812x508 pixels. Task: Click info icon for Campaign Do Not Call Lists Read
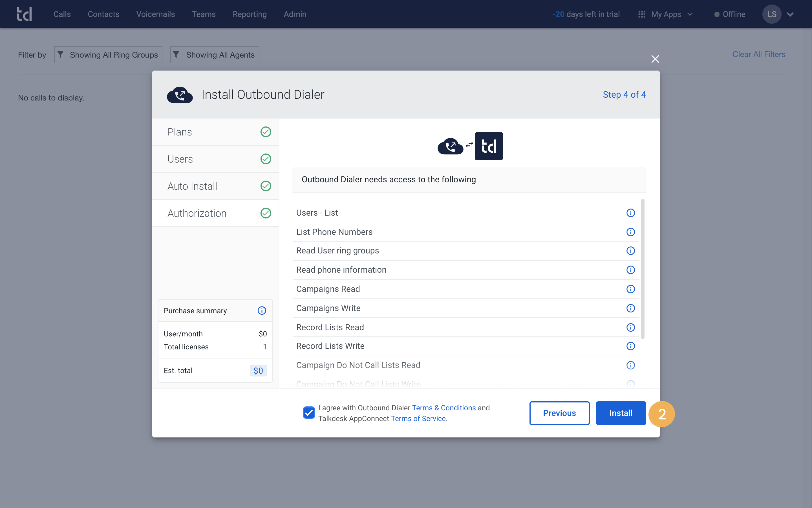click(631, 365)
